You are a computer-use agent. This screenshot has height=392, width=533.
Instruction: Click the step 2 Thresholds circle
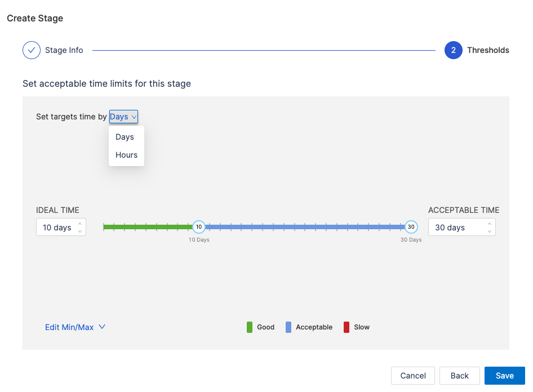[x=453, y=50]
